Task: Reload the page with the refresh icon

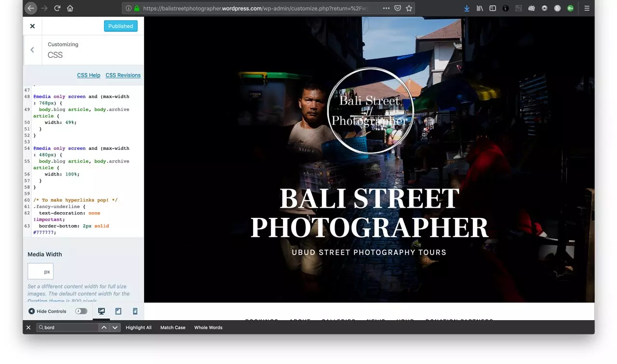Action: 57,8
